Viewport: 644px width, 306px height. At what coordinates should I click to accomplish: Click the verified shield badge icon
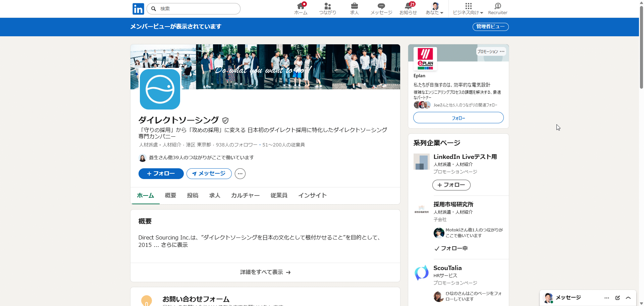click(x=225, y=120)
